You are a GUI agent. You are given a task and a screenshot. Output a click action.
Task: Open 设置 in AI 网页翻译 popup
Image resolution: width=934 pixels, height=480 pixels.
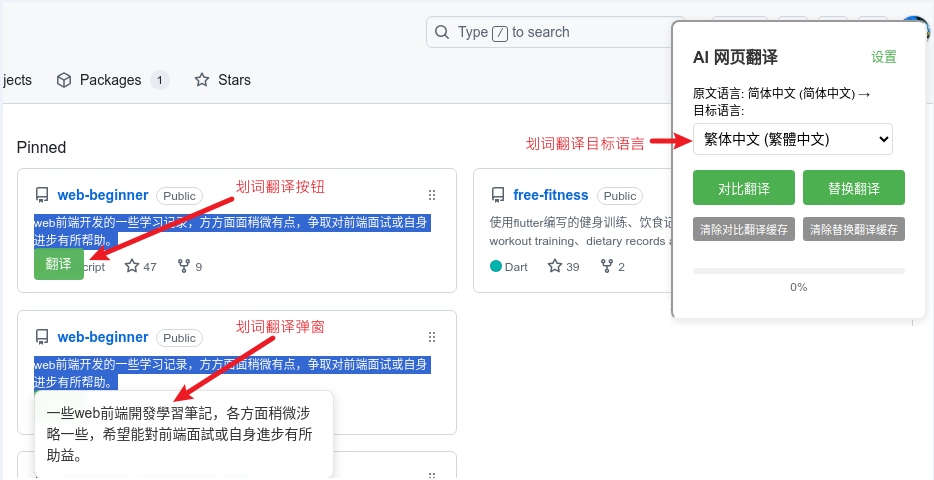884,57
